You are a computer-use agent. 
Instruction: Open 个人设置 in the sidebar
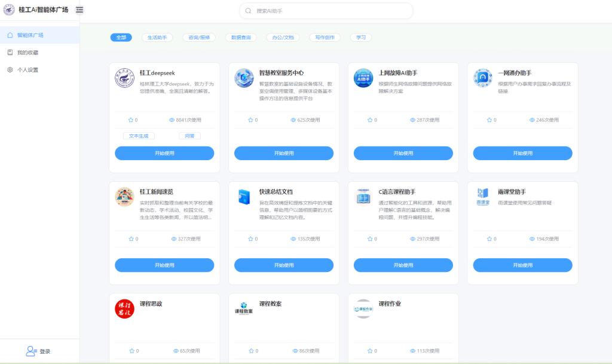27,70
